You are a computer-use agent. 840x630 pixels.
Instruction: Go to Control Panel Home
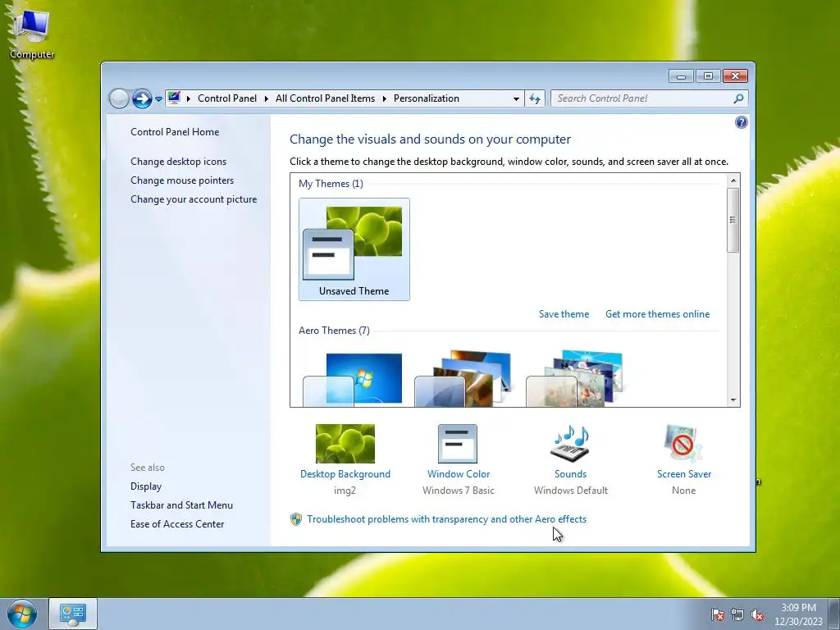pyautogui.click(x=175, y=132)
